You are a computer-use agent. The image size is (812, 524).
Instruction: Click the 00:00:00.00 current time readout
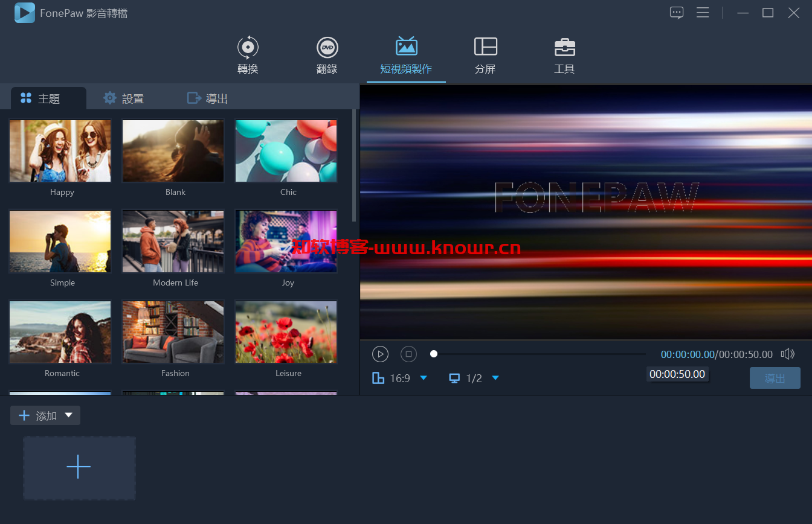point(688,354)
